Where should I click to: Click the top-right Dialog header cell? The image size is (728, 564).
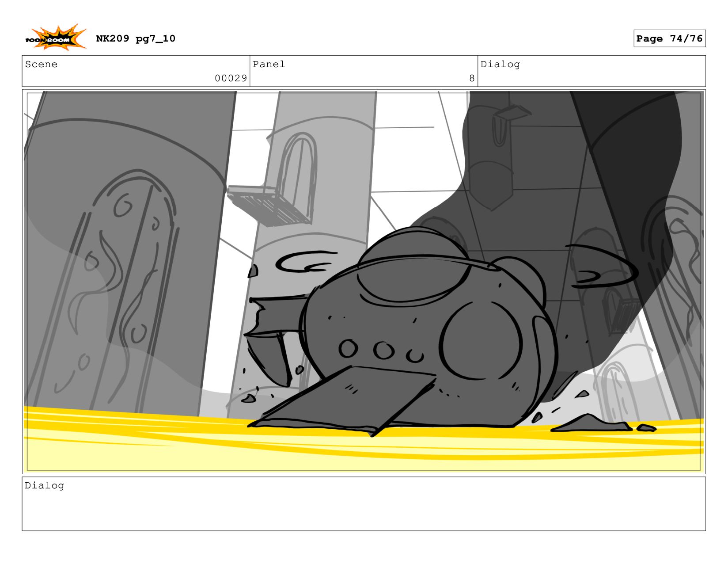coord(591,71)
